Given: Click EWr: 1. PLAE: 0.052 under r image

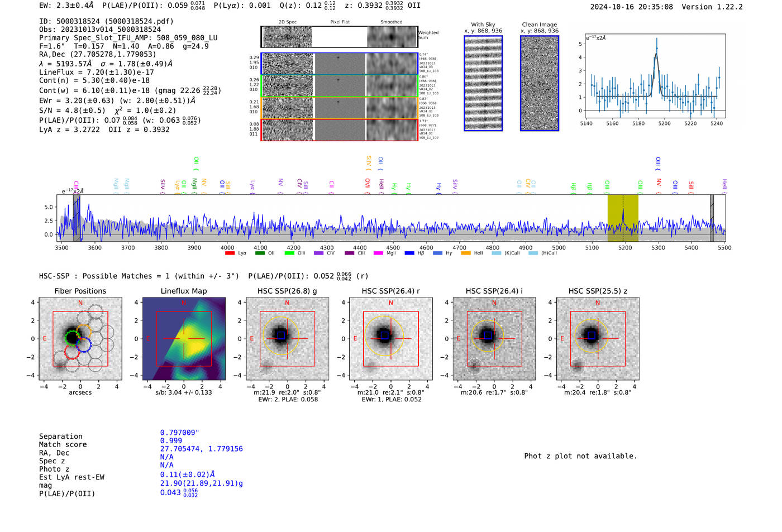Looking at the screenshot, I should pyautogui.click(x=391, y=400).
